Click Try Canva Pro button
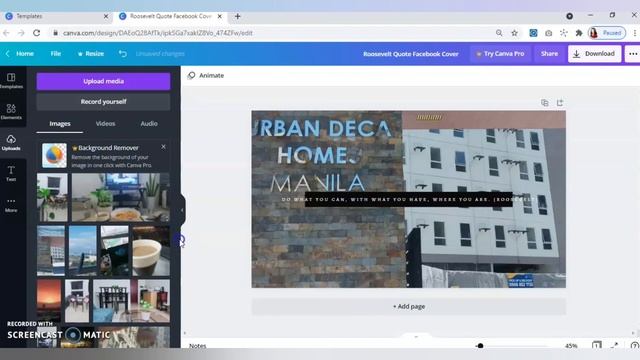 (x=500, y=53)
